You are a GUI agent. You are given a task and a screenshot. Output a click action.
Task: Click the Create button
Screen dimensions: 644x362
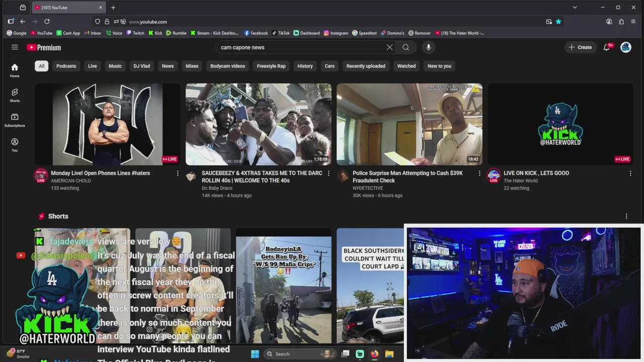tap(580, 47)
